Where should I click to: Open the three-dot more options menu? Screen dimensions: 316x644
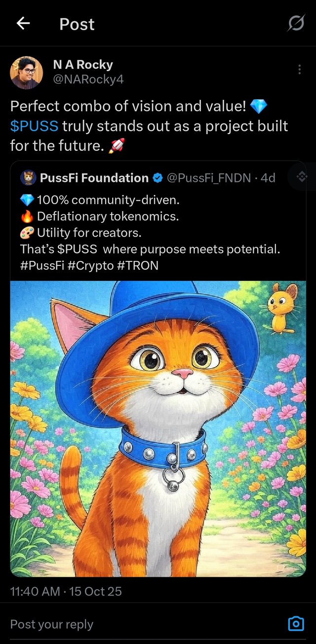coord(300,70)
